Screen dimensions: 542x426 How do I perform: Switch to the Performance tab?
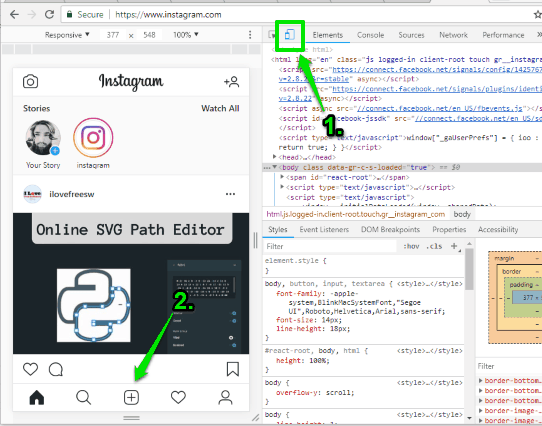pos(503,35)
